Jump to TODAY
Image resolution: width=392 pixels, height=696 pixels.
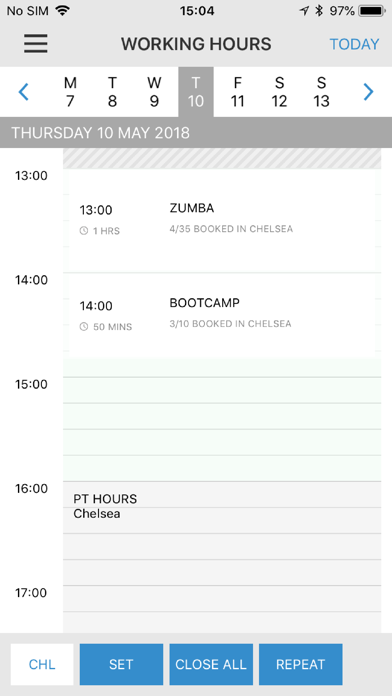click(x=354, y=44)
